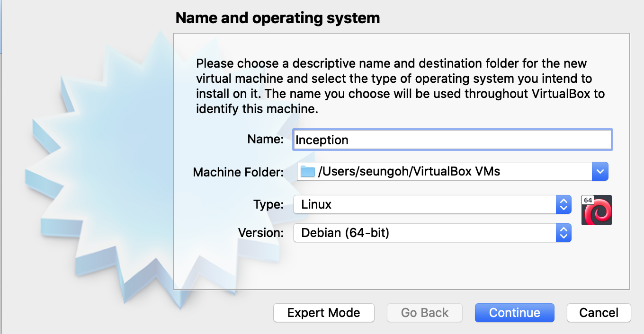Open the Machine Folder dropdown arrow
The height and width of the screenshot is (334, 644).
click(600, 171)
